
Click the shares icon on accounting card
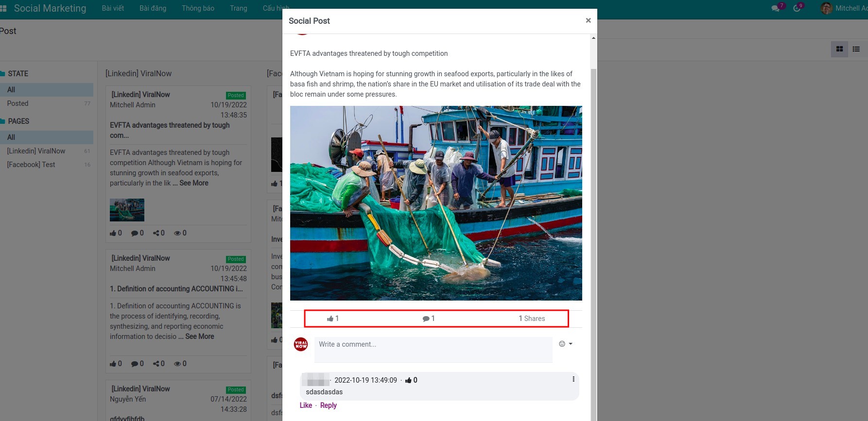pyautogui.click(x=156, y=364)
